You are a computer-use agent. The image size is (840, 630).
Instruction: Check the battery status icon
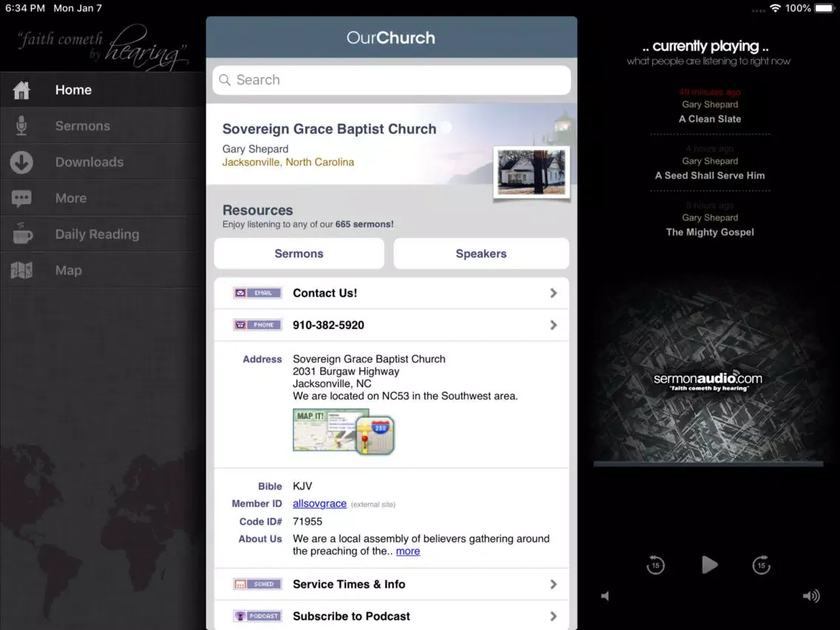tap(825, 8)
